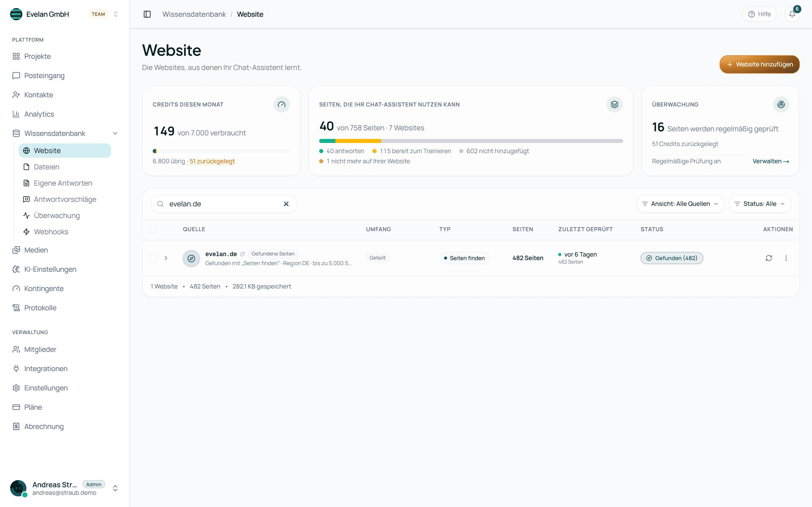This screenshot has height=507, width=812.
Task: Open the external link icon next to evelan.de
Action: tap(243, 254)
